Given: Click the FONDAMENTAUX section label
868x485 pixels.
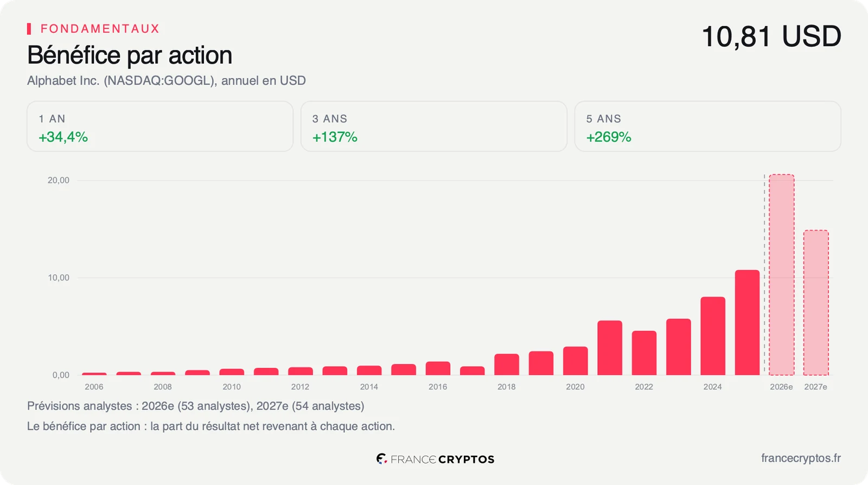Looking at the screenshot, I should tap(100, 29).
